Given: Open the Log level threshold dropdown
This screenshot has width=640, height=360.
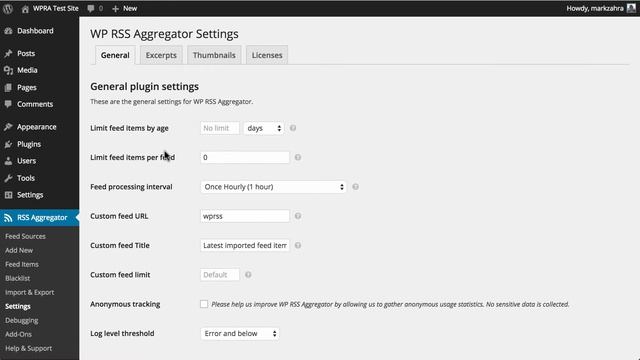Looking at the screenshot, I should pyautogui.click(x=240, y=333).
